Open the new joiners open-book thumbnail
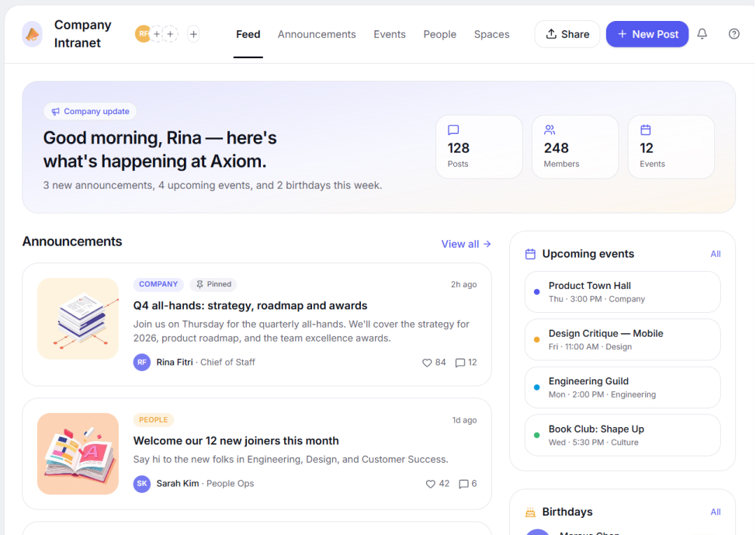 (x=78, y=453)
